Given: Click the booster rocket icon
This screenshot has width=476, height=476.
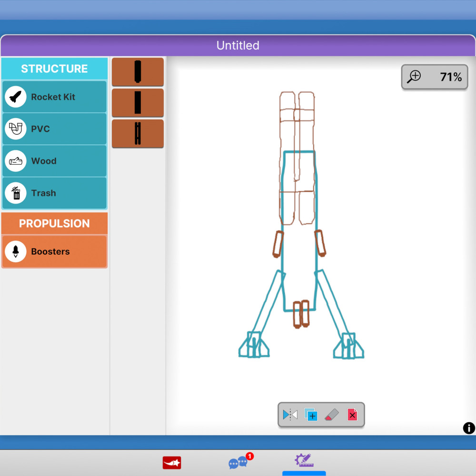Looking at the screenshot, I should (x=16, y=252).
